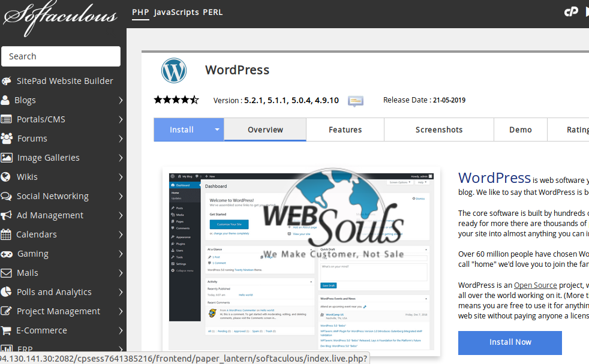This screenshot has height=364, width=589.
Task: Click the Install Now button
Action: tap(510, 342)
